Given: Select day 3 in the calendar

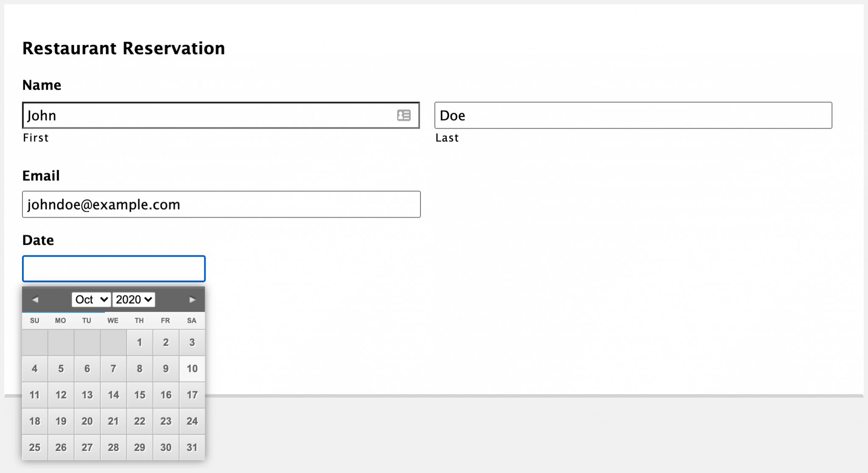Looking at the screenshot, I should pos(192,342).
